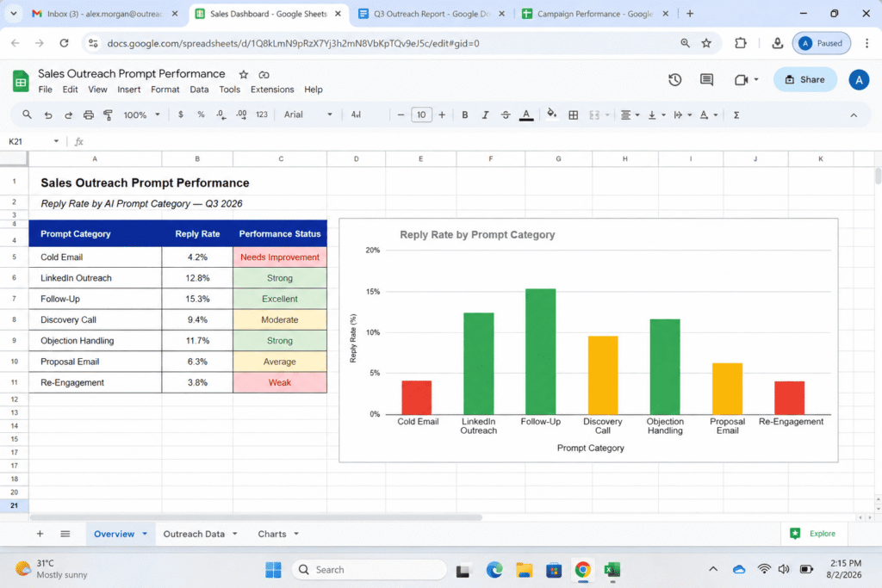Screen dimensions: 882x588
Task: Open the search menus magnifier icon
Action: coord(27,115)
